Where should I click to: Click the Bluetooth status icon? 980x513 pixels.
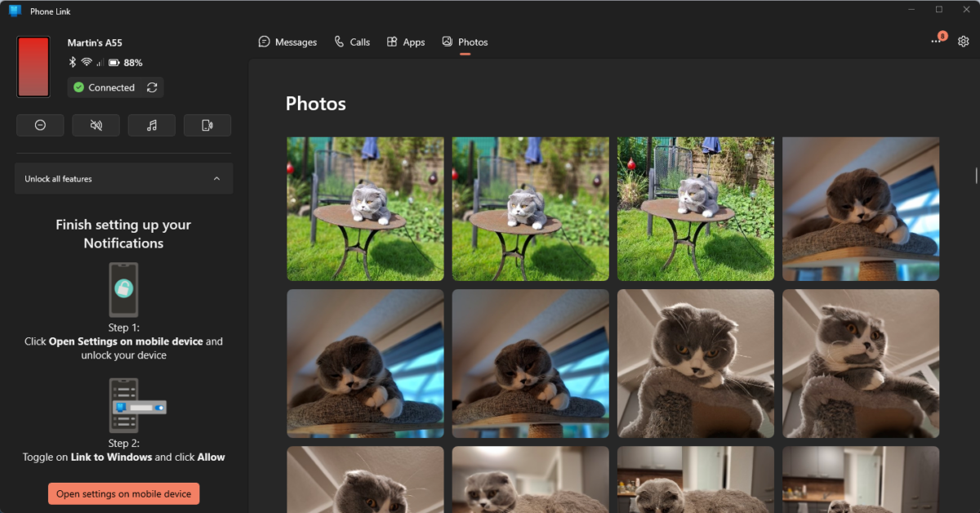pyautogui.click(x=72, y=63)
